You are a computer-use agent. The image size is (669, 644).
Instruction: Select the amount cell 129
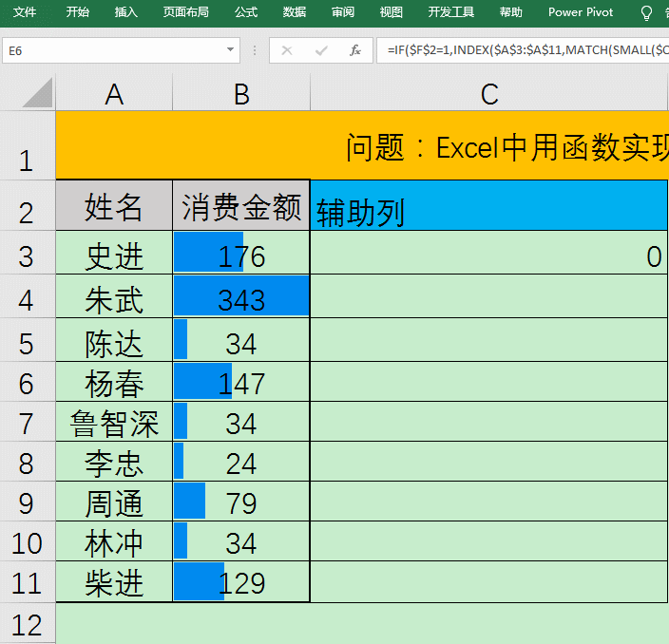(x=241, y=581)
